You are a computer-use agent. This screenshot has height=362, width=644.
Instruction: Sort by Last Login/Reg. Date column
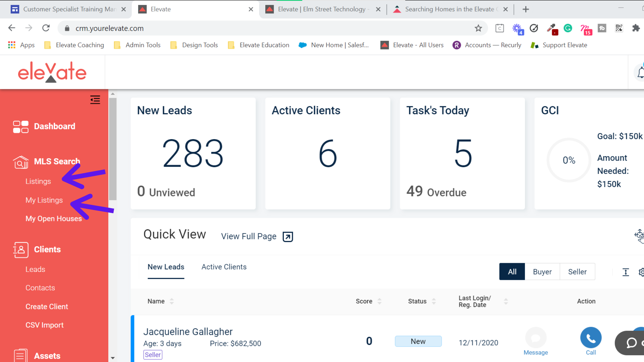(x=506, y=301)
